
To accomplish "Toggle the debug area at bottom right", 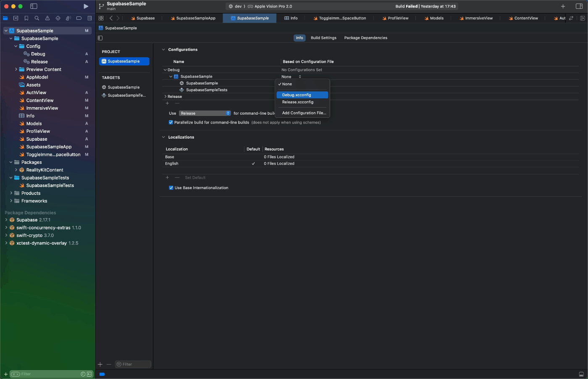I will 581,374.
